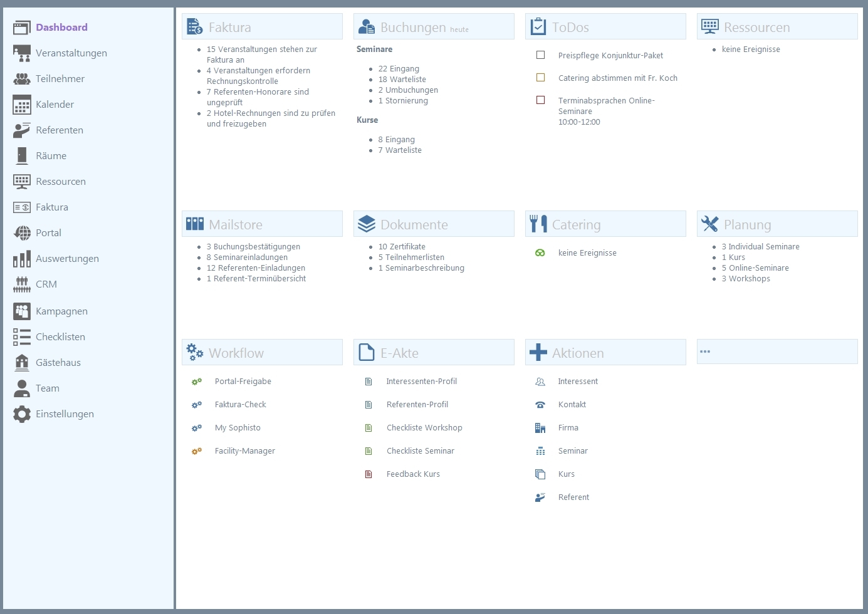Open the Interessenten-Profil E-Akte link
The height and width of the screenshot is (614, 868).
coord(422,382)
